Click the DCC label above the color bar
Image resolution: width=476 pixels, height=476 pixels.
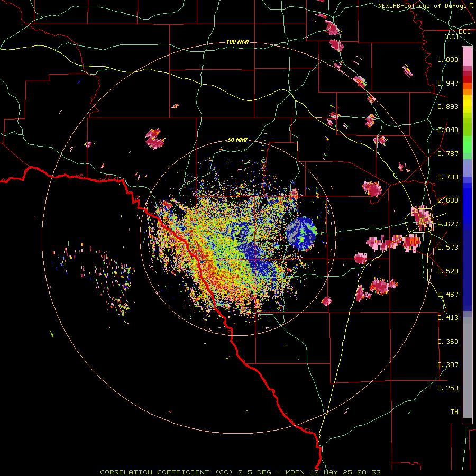point(464,32)
